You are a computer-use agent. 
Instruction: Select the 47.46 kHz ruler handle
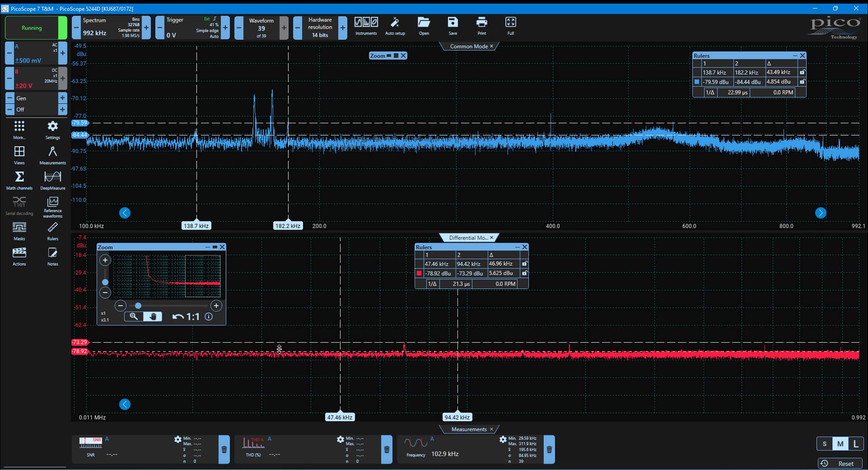pyautogui.click(x=340, y=417)
